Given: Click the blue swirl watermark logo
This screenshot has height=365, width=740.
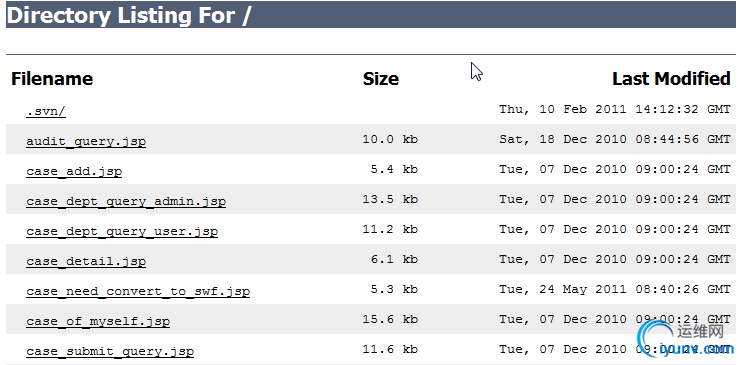Looking at the screenshot, I should click(x=656, y=338).
